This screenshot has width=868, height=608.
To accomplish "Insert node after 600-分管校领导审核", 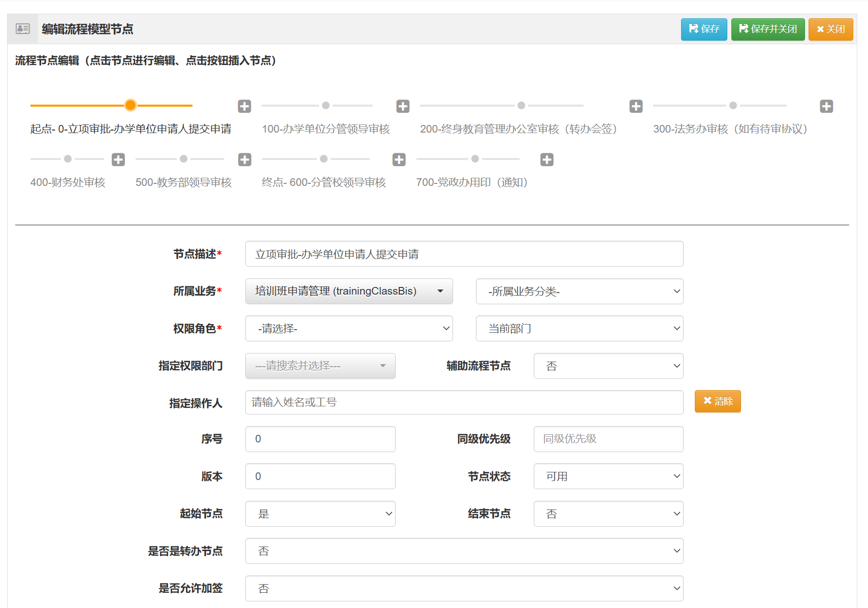I will [x=399, y=159].
